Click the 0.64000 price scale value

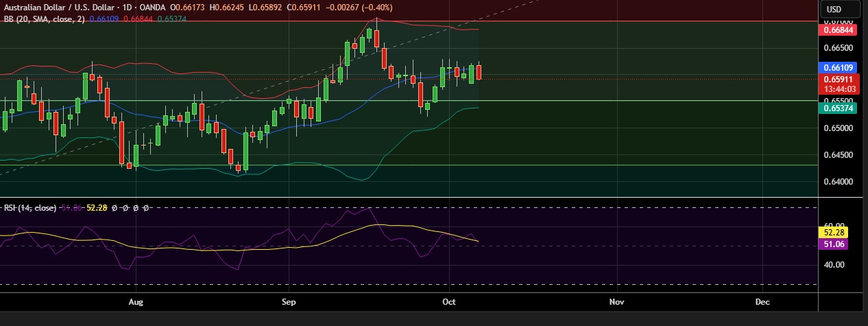click(x=838, y=182)
